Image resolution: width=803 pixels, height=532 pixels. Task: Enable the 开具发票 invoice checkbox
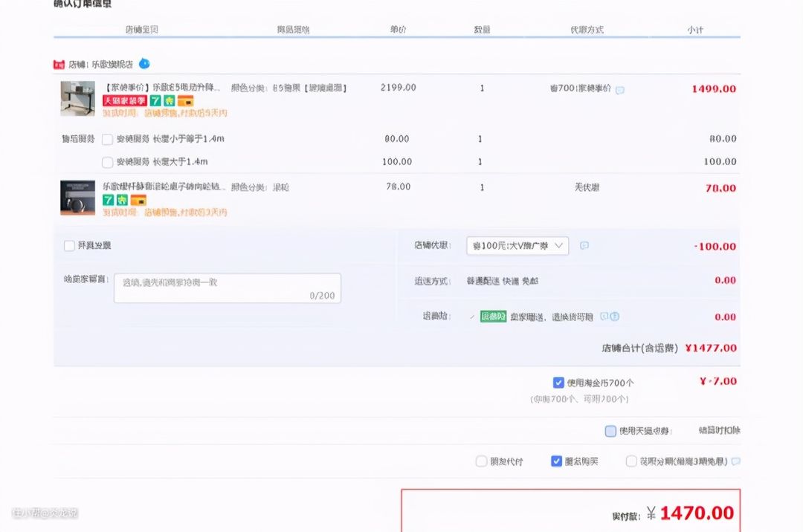(70, 245)
